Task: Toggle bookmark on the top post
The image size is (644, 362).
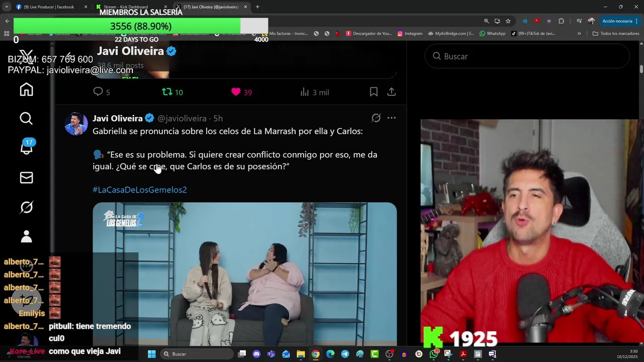Action: click(x=373, y=92)
